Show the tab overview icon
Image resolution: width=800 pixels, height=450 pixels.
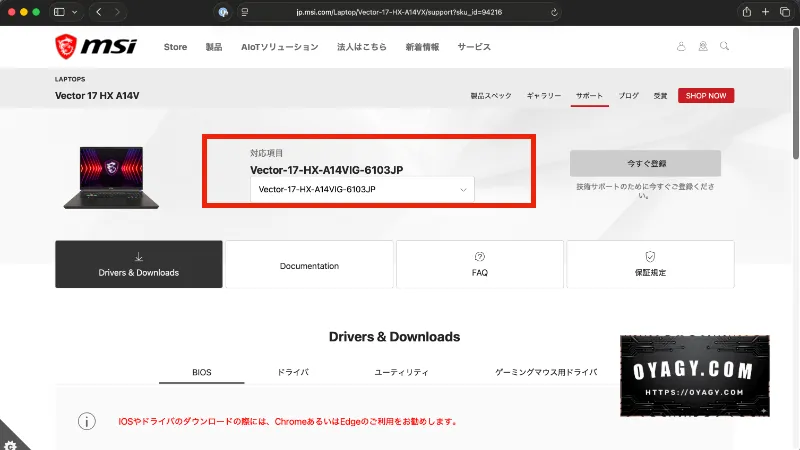coord(785,12)
